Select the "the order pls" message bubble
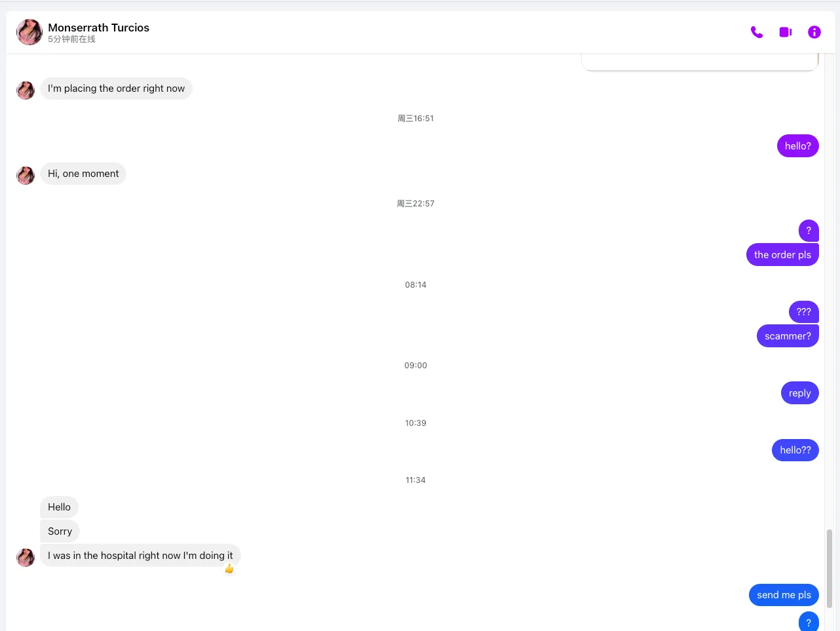This screenshot has width=840, height=631. 782,255
